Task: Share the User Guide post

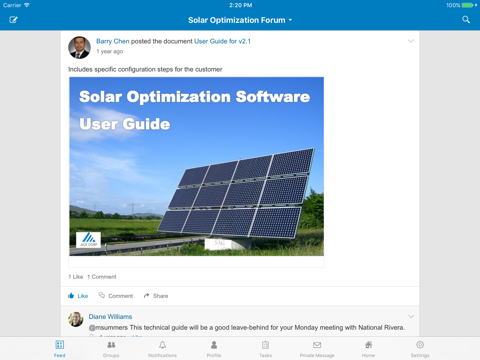Action: (156, 296)
